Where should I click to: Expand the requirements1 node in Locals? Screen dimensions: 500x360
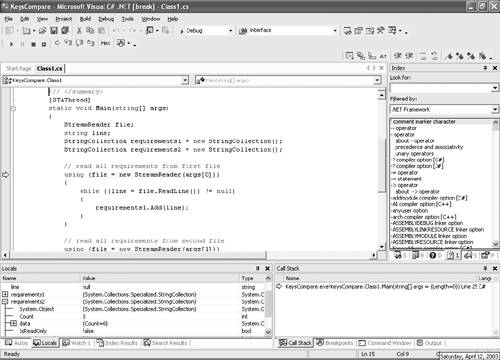5,294
